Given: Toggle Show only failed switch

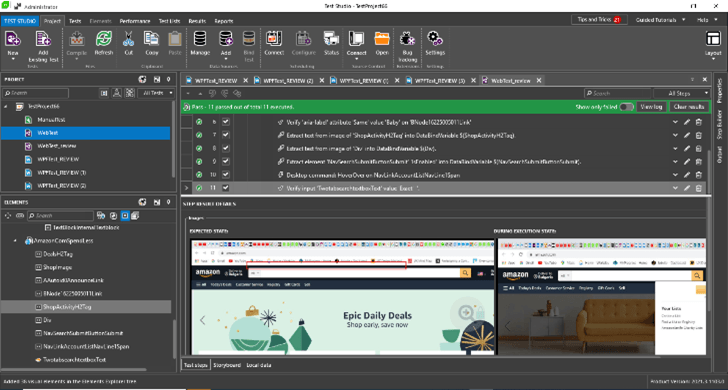Looking at the screenshot, I should (x=626, y=107).
